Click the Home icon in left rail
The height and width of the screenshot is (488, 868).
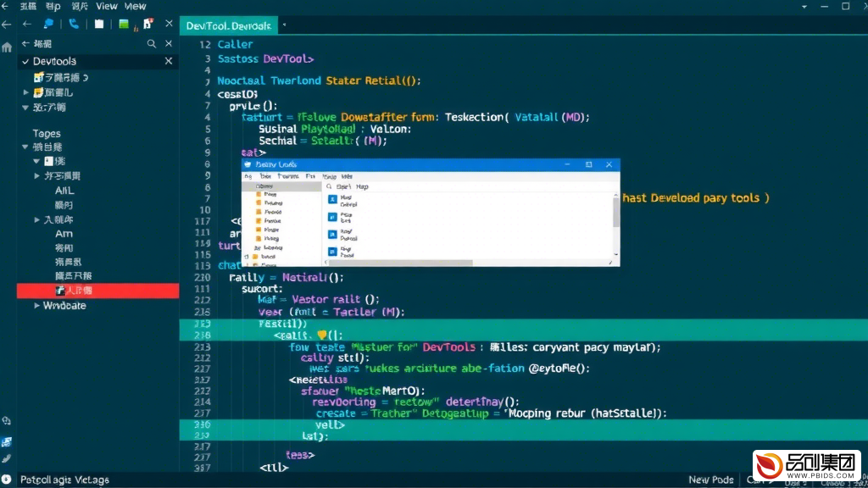[x=7, y=47]
